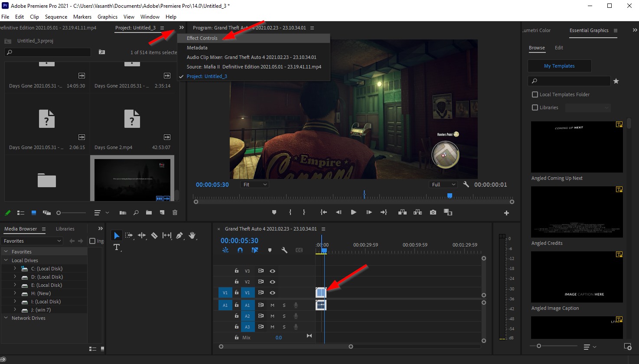Open the Graphics menu
639x364 pixels.
108,17
